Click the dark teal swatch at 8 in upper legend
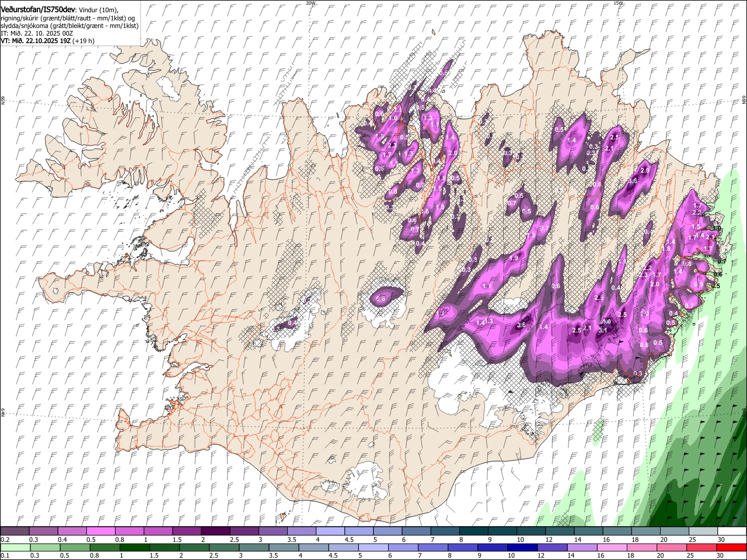Screen dimensions: 747x560 pos(474,531)
